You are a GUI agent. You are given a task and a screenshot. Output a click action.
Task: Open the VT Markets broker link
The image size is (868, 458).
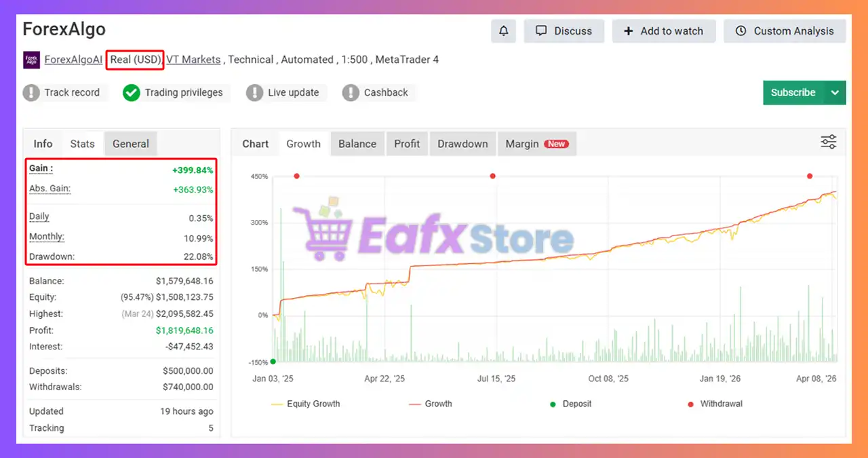[x=193, y=60]
